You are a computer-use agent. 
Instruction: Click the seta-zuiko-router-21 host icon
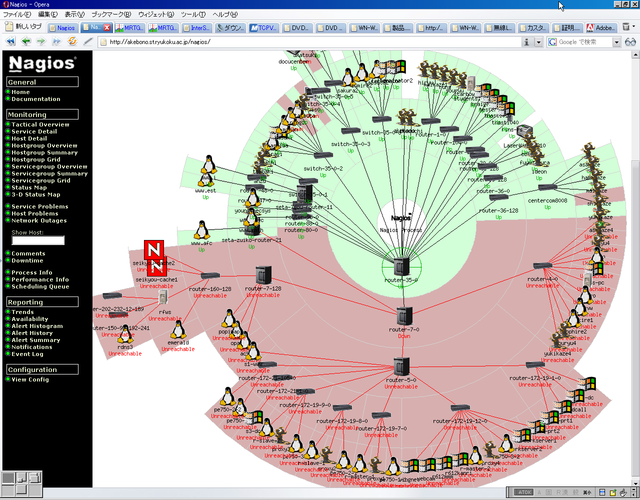pos(252,229)
